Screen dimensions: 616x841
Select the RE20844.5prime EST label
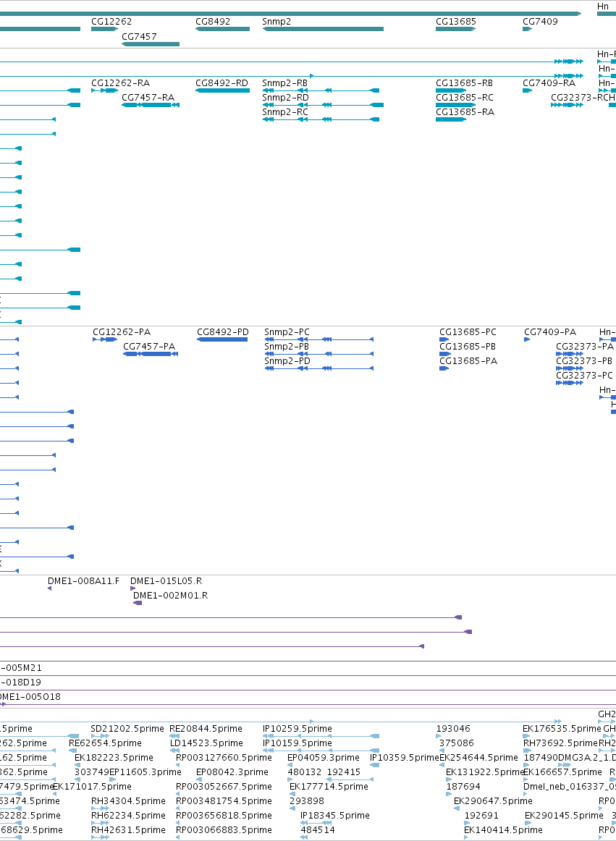click(x=206, y=729)
